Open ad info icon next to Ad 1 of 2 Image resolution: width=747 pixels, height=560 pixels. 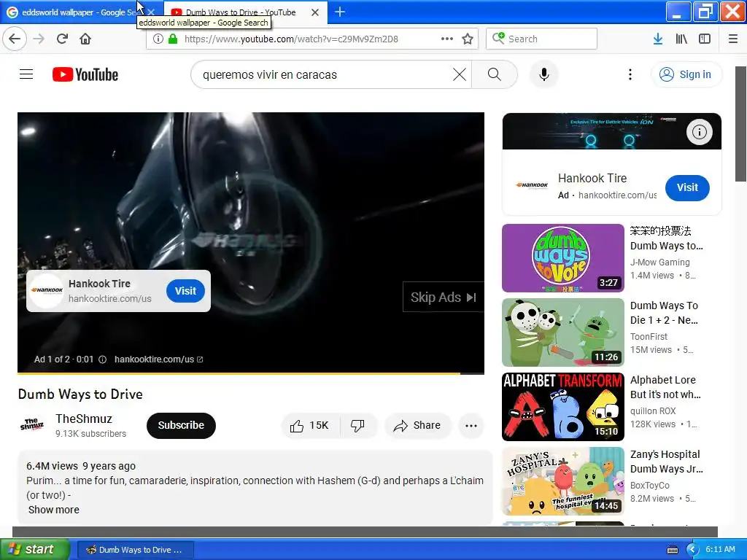102,359
